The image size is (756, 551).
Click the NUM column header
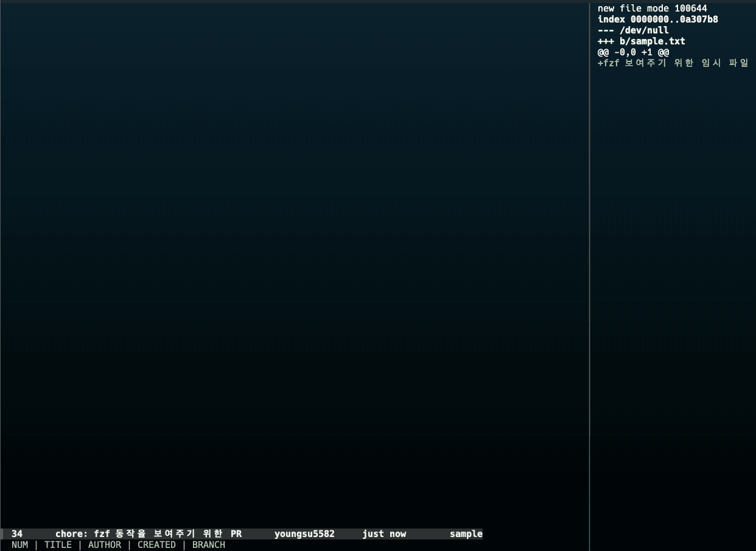click(x=19, y=545)
